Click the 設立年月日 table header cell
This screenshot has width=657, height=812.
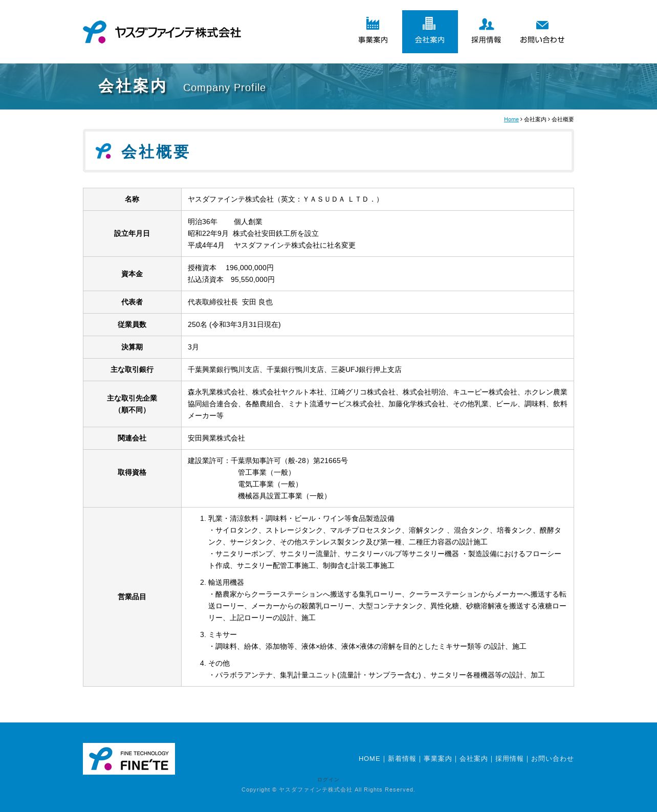pos(132,234)
